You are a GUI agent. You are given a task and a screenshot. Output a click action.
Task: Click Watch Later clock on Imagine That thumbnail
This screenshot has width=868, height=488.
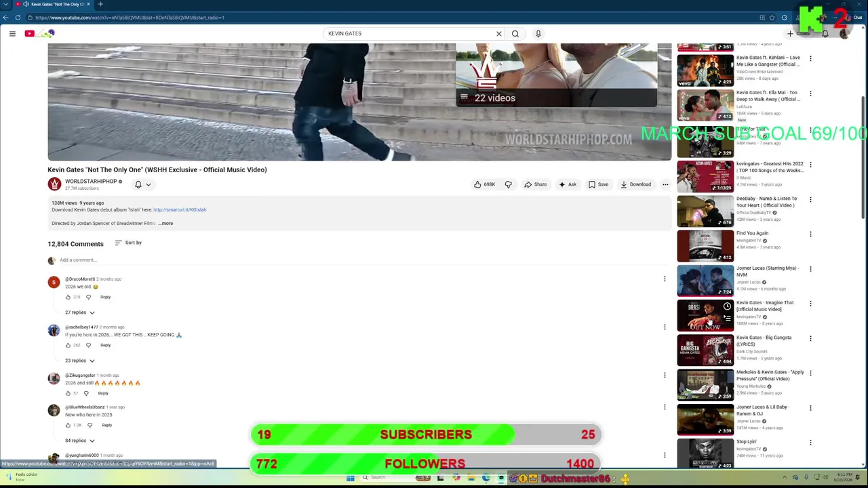[x=727, y=306]
